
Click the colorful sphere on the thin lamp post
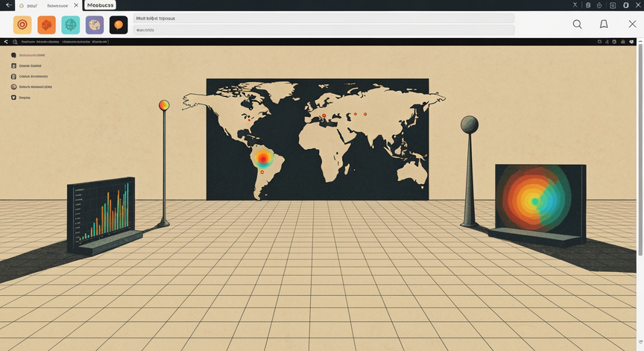click(x=164, y=105)
